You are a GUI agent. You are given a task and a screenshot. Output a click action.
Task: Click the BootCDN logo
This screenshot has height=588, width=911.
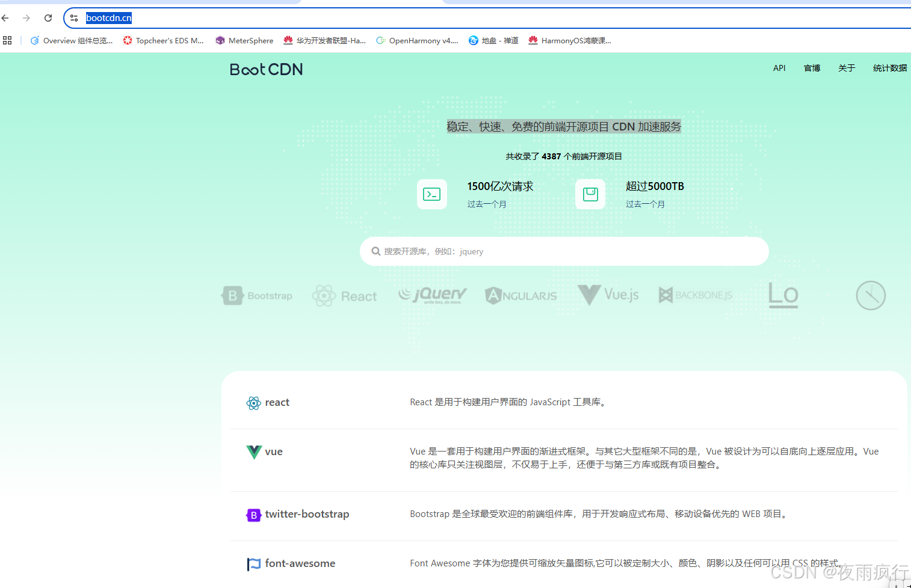point(266,69)
